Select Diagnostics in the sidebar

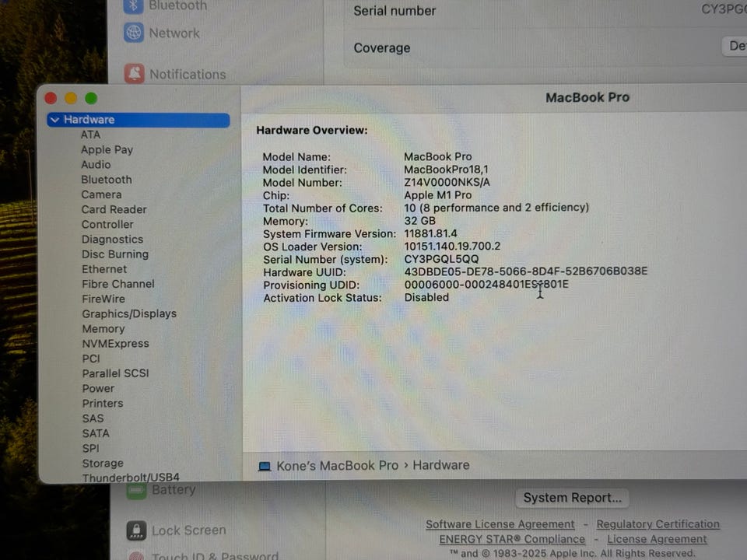[112, 239]
